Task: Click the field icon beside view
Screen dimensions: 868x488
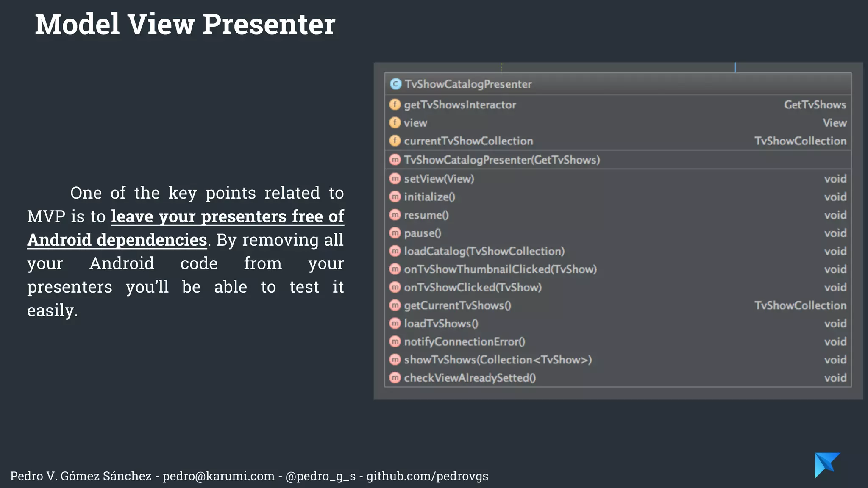Action: (395, 123)
